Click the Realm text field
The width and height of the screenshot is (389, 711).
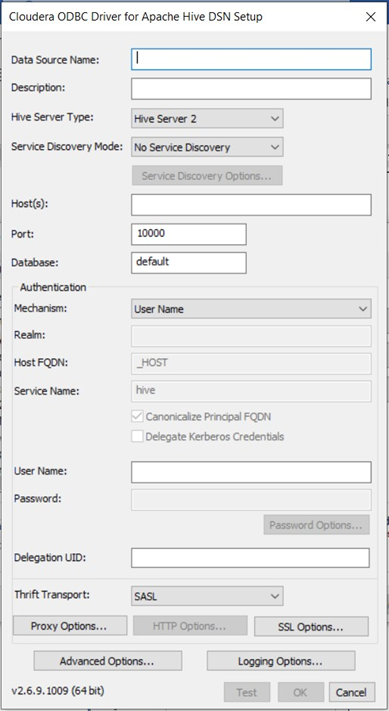[251, 336]
